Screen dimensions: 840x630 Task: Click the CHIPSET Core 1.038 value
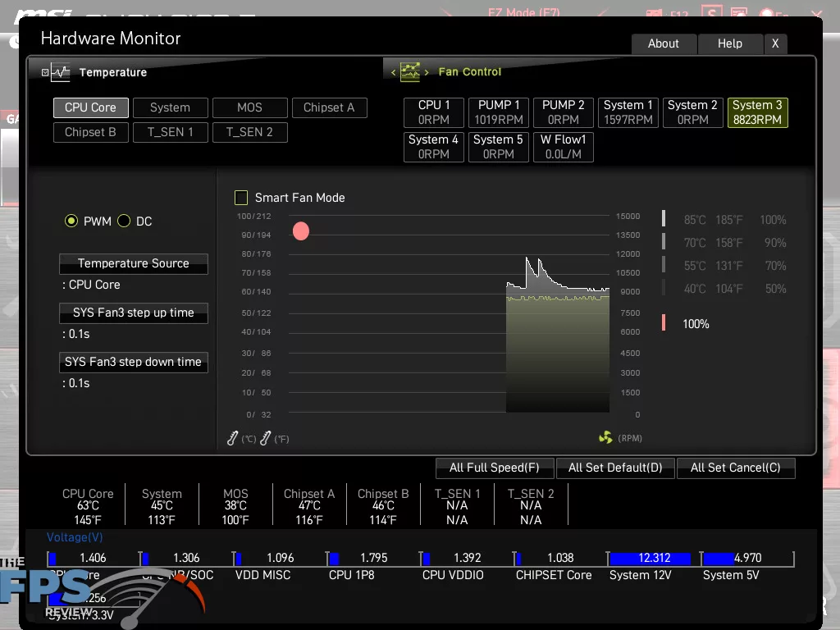560,558
